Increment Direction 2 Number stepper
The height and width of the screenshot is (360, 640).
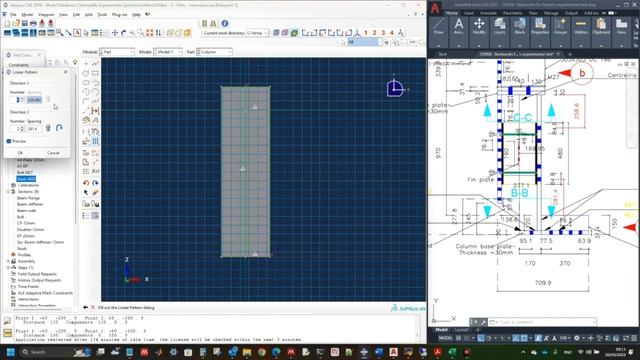22,127
